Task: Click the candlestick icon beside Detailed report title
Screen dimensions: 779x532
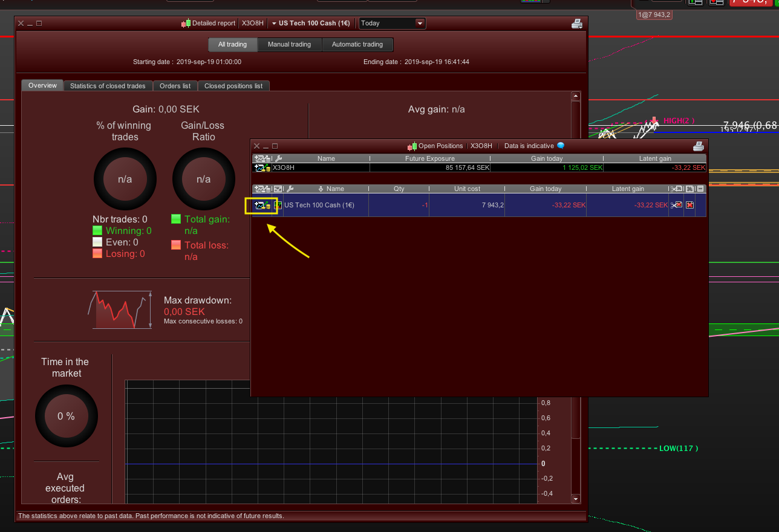Action: 186,24
